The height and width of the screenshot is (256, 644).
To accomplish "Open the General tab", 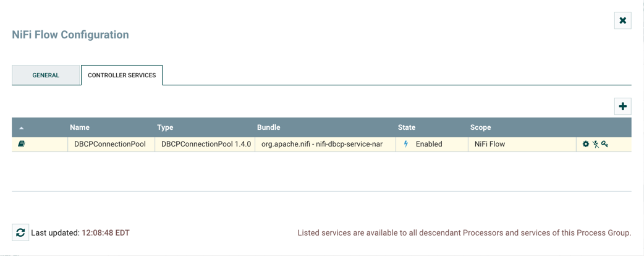I will pos(46,75).
